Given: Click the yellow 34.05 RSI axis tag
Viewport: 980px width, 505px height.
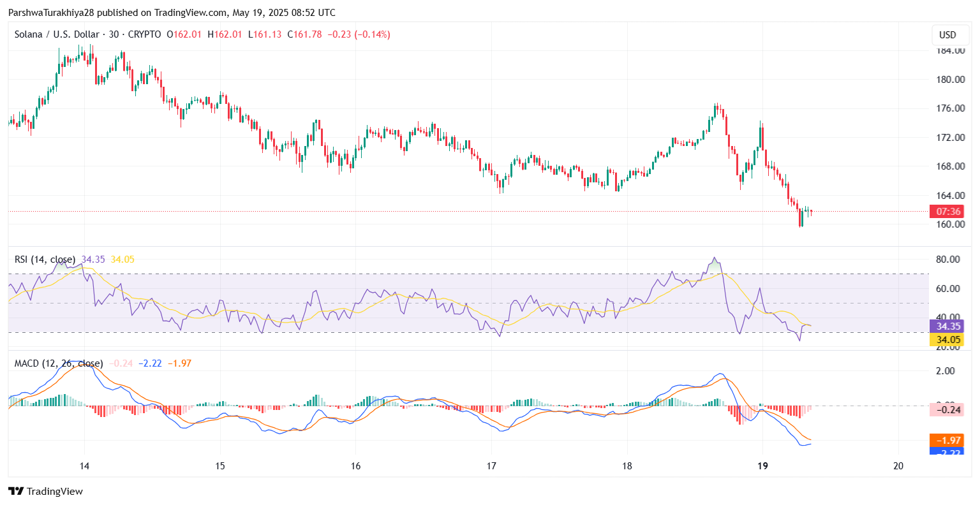Looking at the screenshot, I should pos(946,340).
